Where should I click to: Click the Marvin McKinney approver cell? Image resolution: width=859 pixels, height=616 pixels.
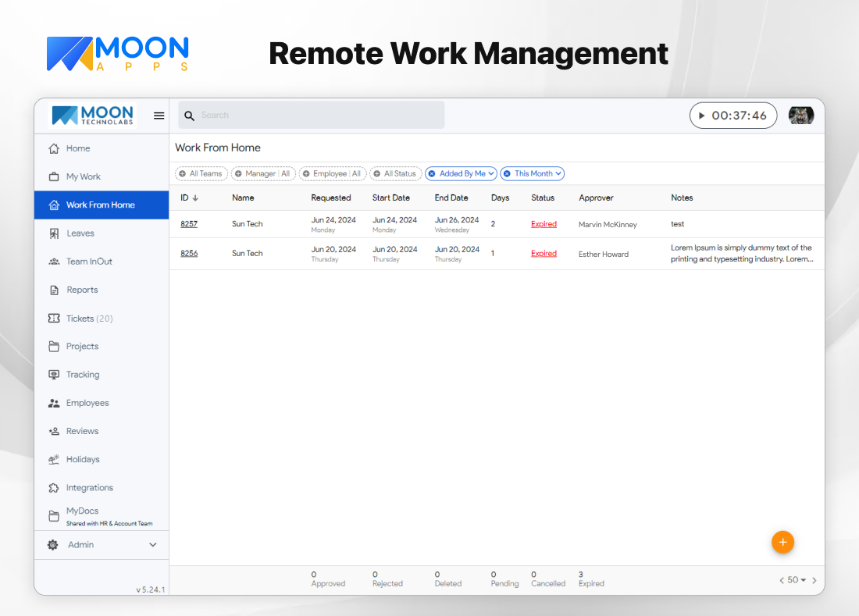(x=608, y=225)
